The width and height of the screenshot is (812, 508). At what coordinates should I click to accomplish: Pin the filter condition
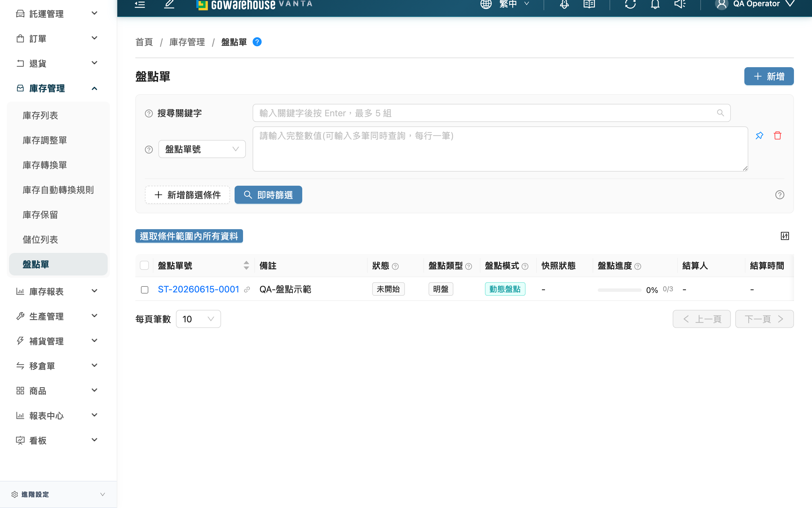click(759, 135)
